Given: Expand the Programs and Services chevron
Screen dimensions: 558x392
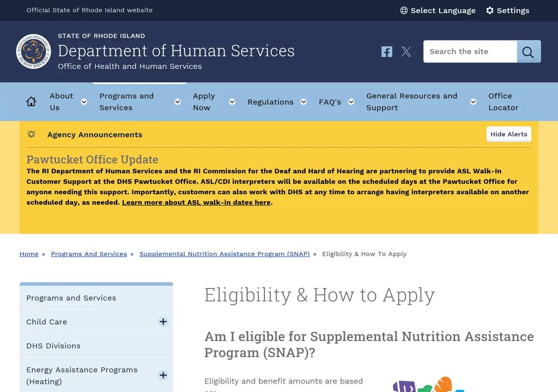Looking at the screenshot, I should (x=178, y=102).
